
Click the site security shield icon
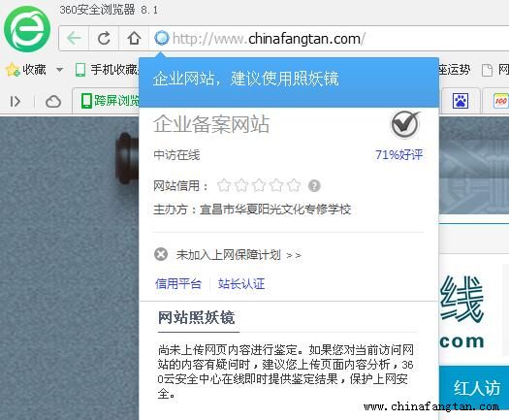click(x=161, y=38)
